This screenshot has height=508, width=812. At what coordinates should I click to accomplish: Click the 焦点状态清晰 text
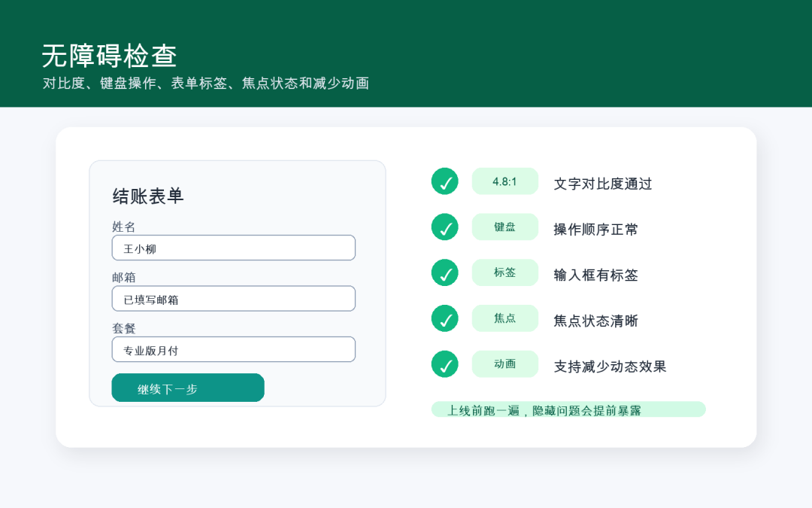(x=595, y=321)
